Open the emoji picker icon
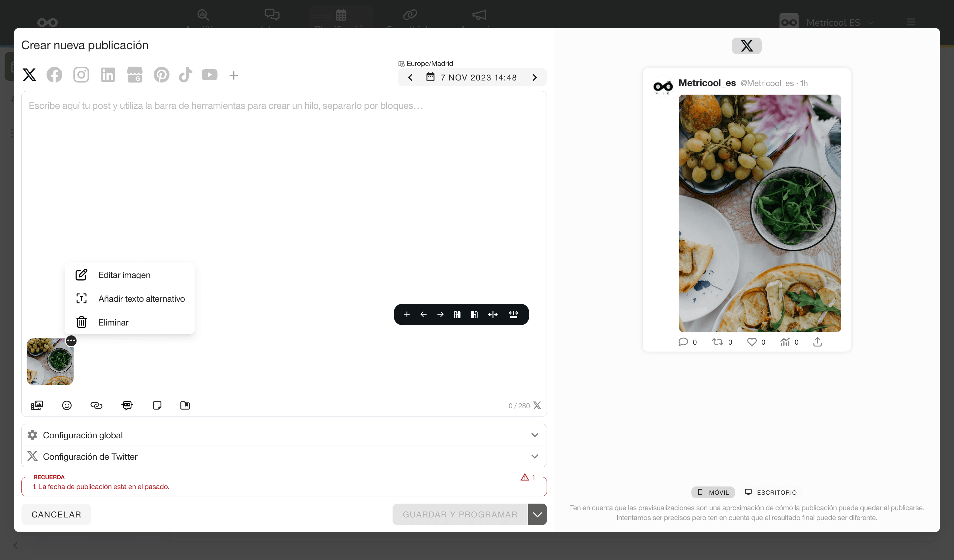 click(x=67, y=405)
